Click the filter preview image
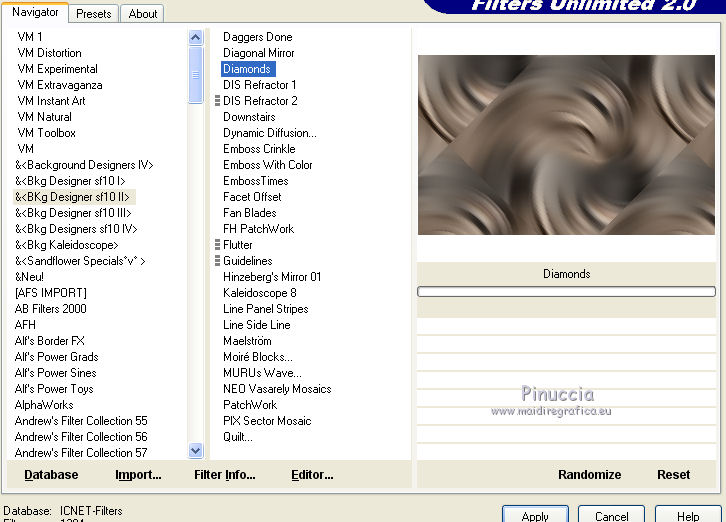Screen dimensions: 726x522 tap(566, 145)
